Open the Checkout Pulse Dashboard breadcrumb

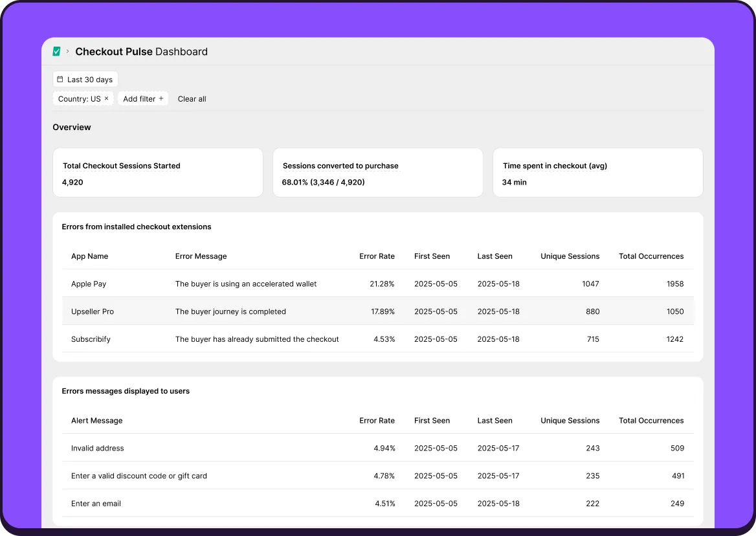141,52
